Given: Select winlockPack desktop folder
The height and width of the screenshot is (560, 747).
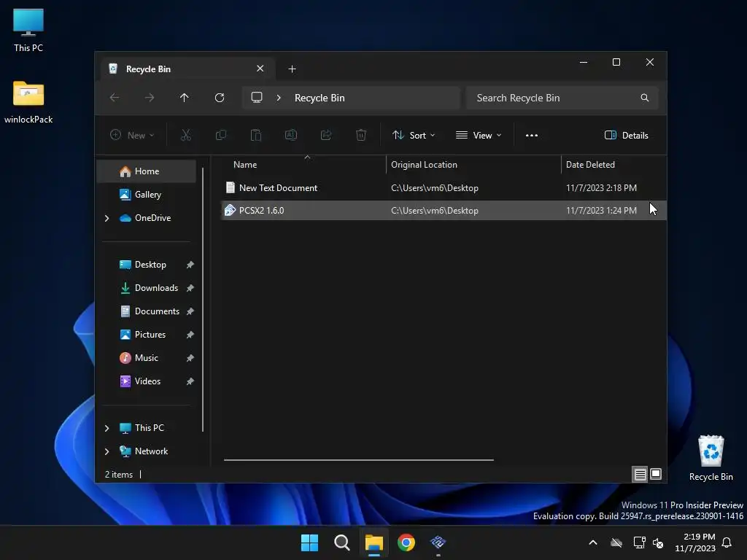Looking at the screenshot, I should [x=28, y=102].
